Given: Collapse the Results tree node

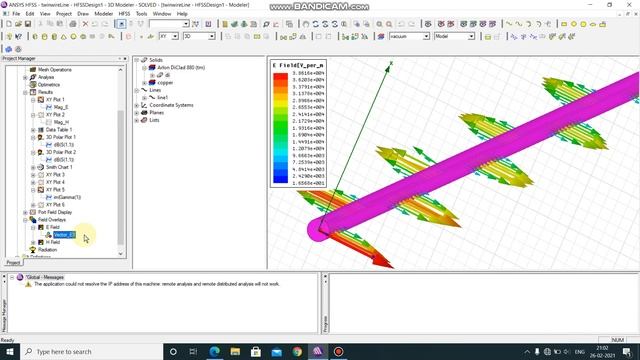Looking at the screenshot, I should [x=25, y=92].
